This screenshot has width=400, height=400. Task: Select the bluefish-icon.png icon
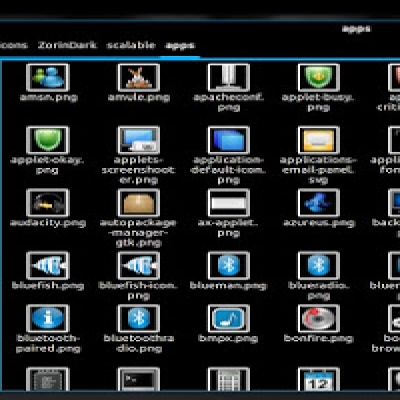[x=138, y=265]
